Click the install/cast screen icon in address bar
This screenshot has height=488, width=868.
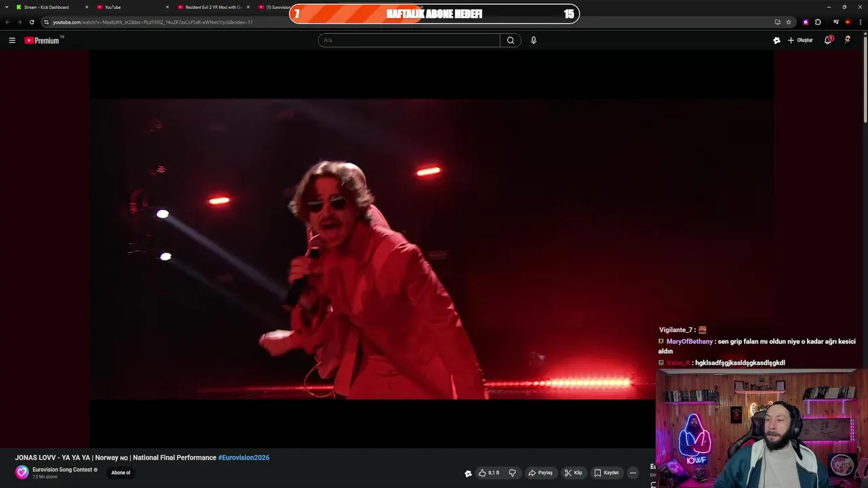pos(777,22)
